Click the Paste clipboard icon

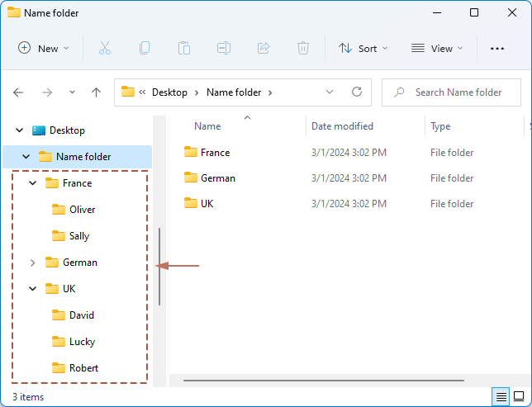tap(184, 49)
